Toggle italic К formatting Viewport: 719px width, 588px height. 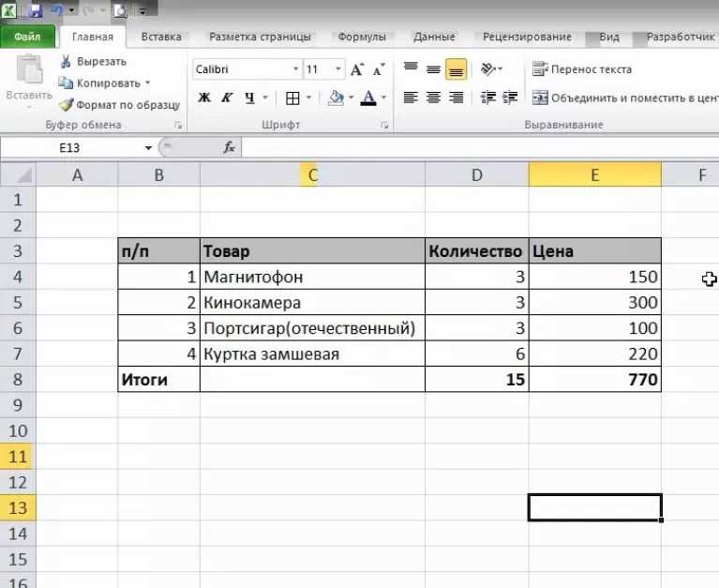pos(227,98)
